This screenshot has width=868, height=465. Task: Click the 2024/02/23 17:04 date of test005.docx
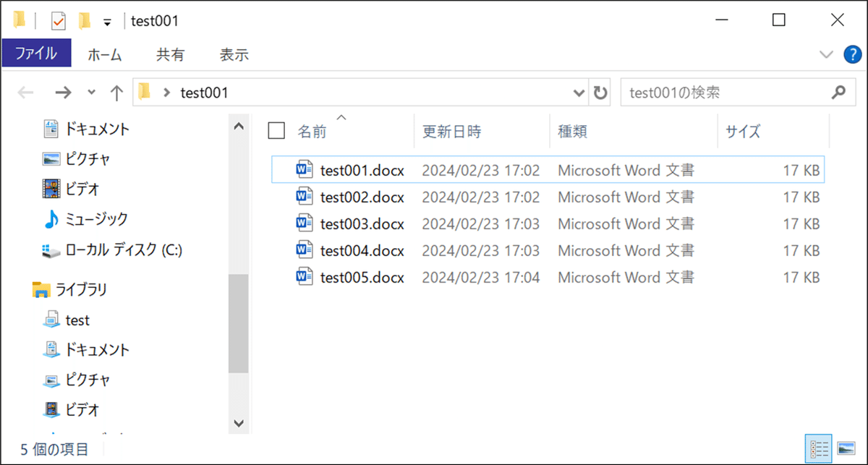[x=481, y=278]
